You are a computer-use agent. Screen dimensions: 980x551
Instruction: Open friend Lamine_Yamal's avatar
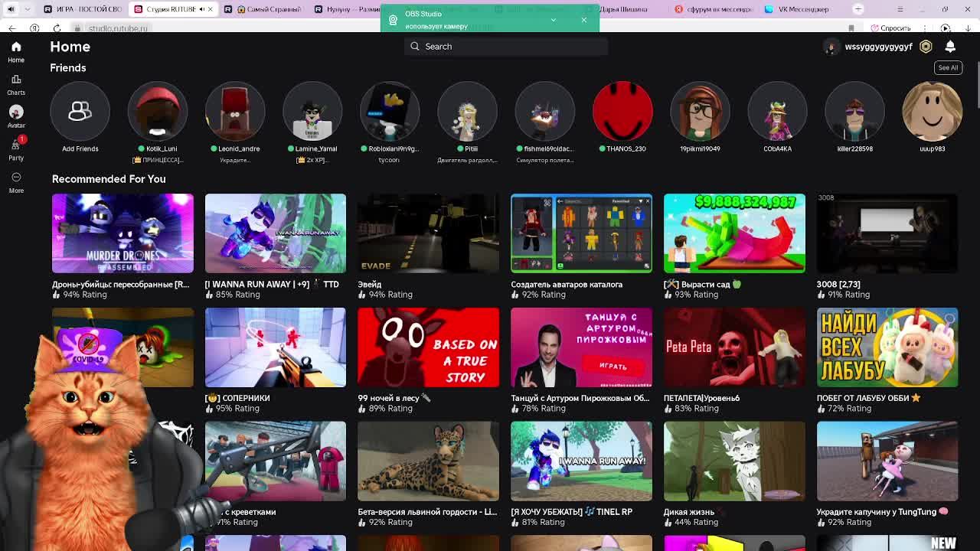(x=312, y=112)
